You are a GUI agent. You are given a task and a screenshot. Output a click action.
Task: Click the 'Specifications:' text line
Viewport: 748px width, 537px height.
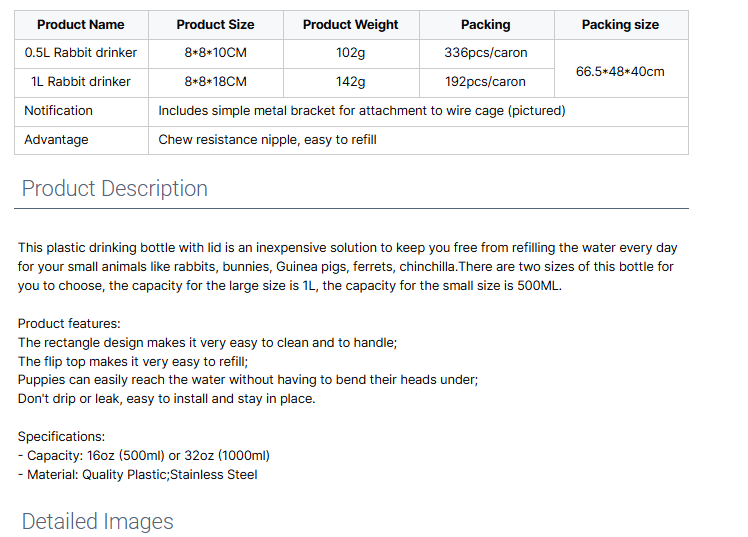tap(61, 437)
